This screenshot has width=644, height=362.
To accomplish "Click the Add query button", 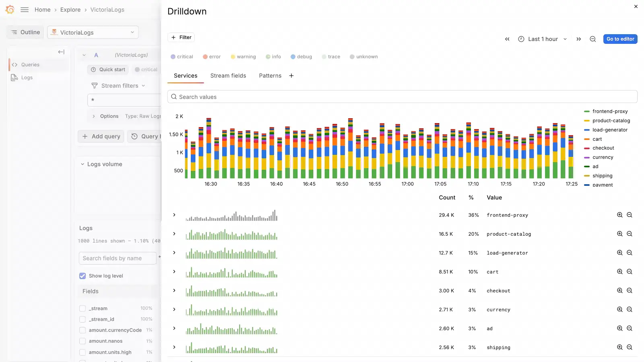I will point(101,136).
